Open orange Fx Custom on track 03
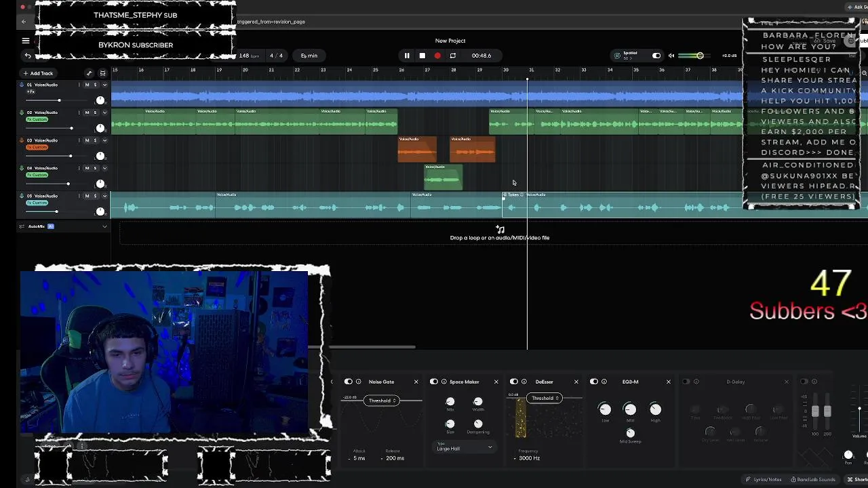 (x=37, y=147)
